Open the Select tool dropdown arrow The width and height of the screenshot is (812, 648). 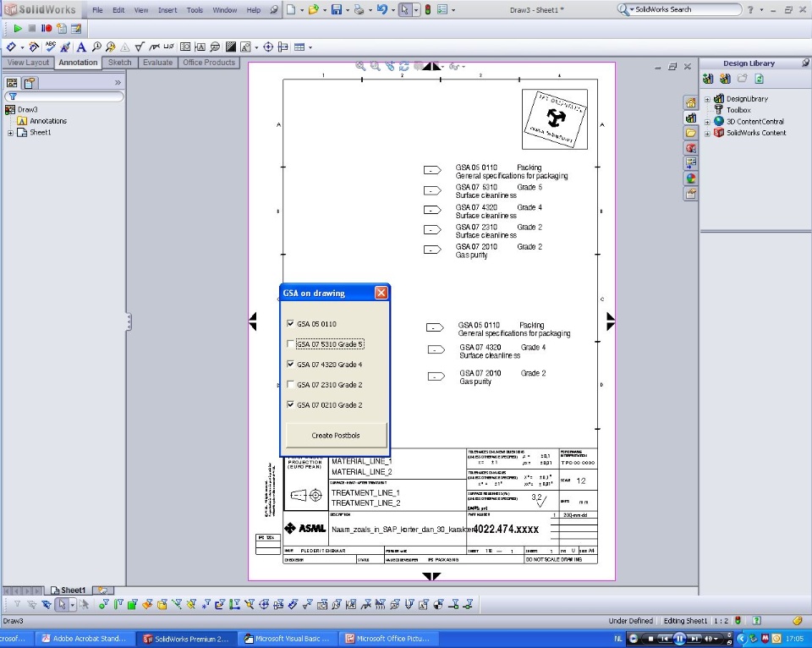point(415,10)
